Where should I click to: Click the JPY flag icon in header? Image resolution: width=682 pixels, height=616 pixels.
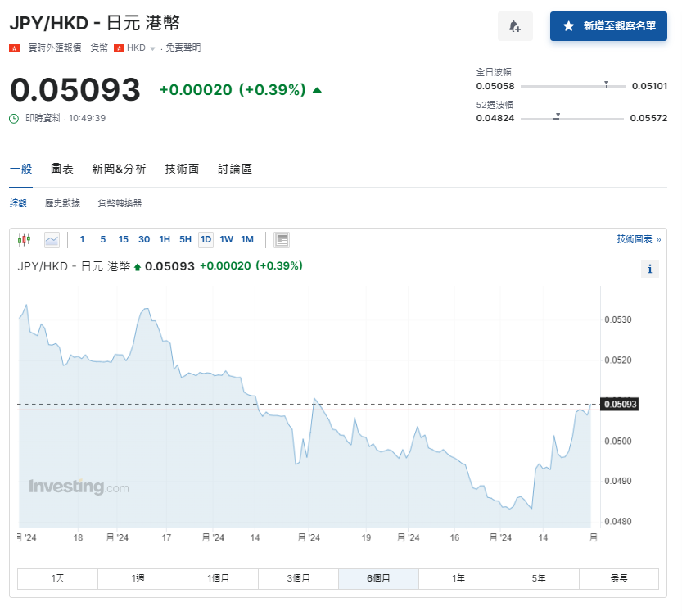coord(14,48)
